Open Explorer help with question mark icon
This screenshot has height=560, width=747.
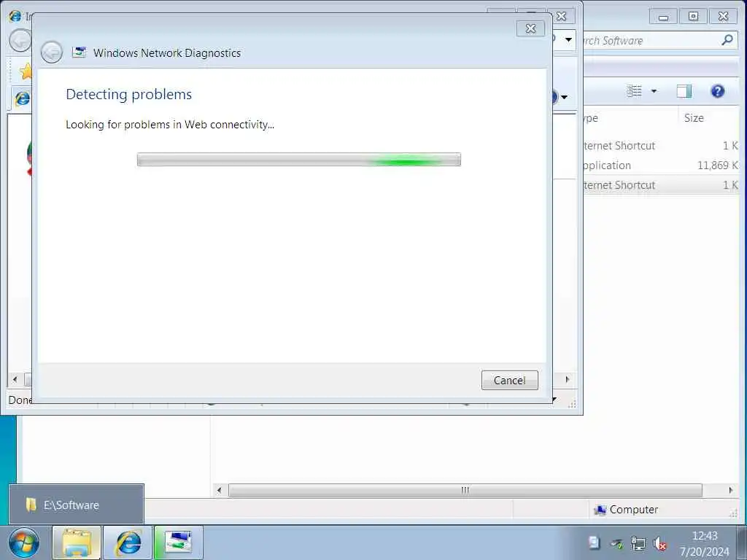click(718, 91)
